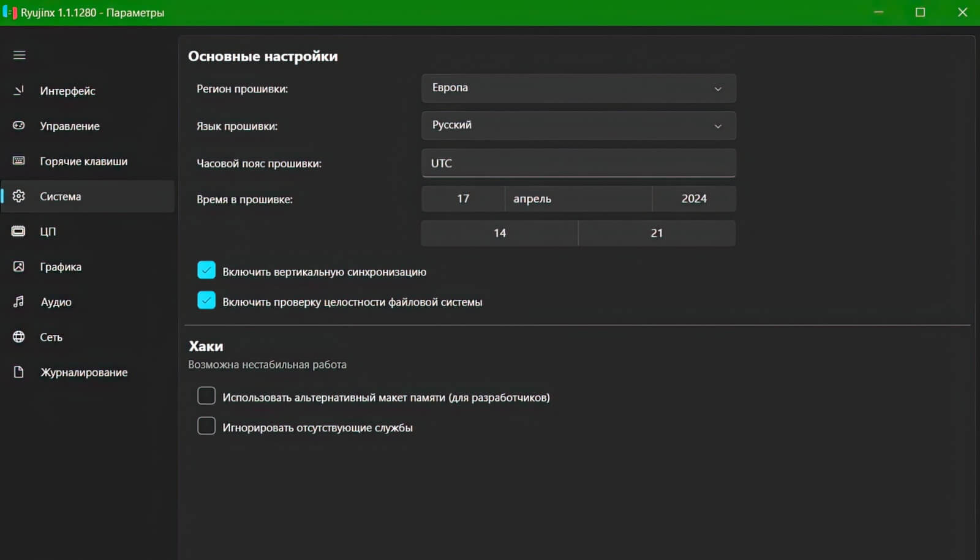Select the day value 17
Viewport: 980px width, 560px height.
(x=463, y=199)
